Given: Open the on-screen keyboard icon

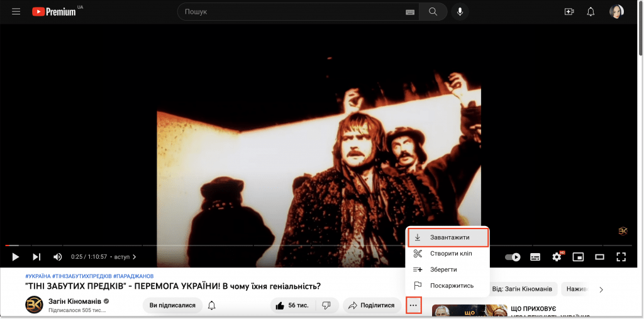Looking at the screenshot, I should coord(410,12).
